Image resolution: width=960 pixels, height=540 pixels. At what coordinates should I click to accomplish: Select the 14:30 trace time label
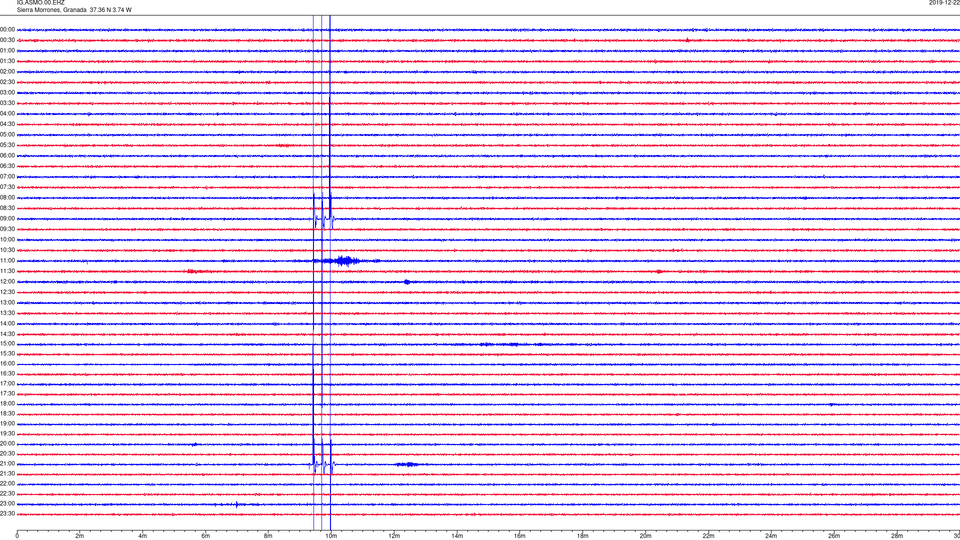click(7, 334)
